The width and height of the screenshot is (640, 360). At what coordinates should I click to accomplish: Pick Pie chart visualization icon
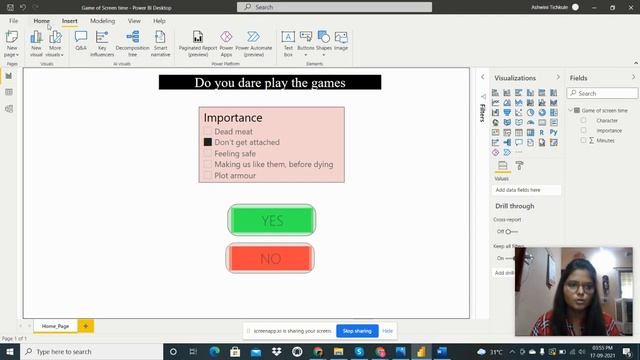(530, 112)
